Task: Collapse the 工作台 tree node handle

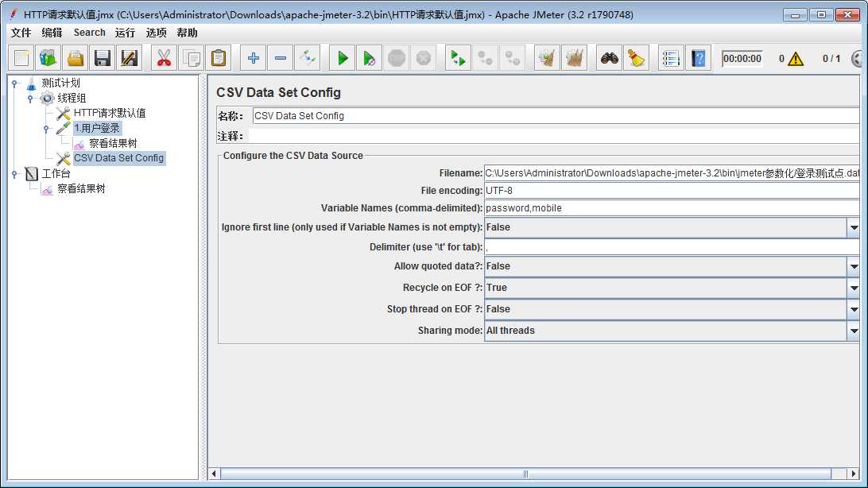Action: coord(15,174)
